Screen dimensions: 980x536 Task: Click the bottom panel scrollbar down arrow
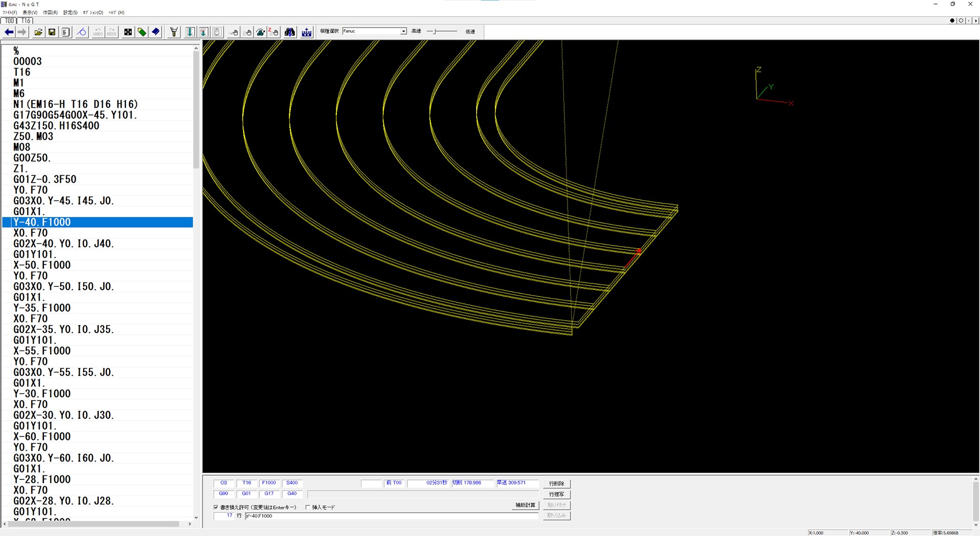click(x=976, y=524)
